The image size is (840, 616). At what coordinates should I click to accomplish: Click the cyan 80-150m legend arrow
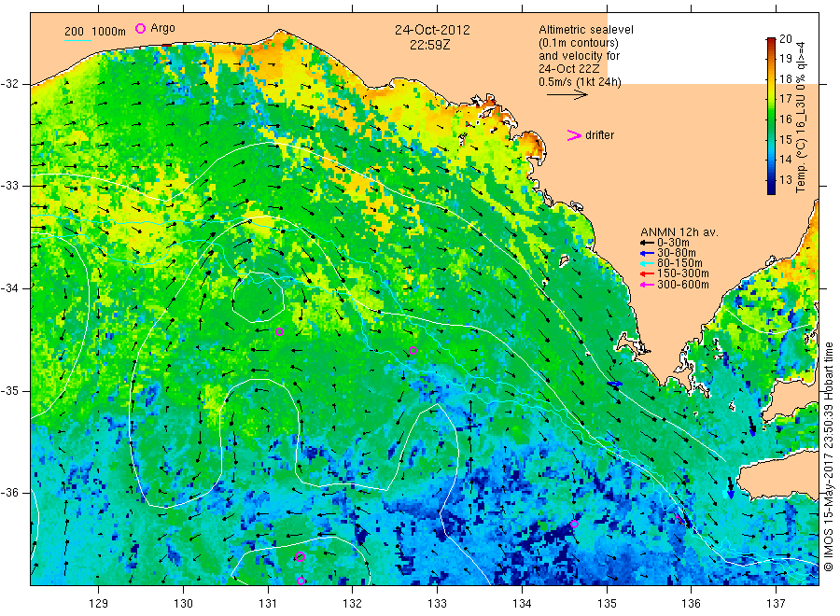point(647,263)
